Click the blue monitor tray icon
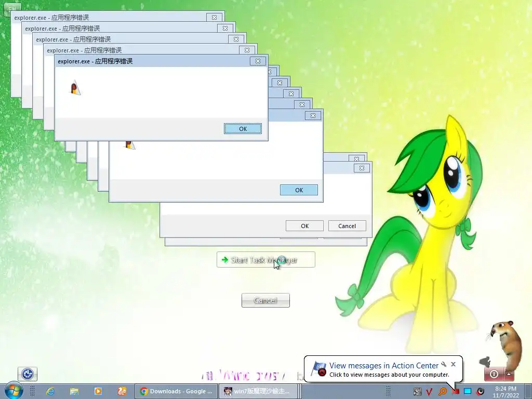532x399 pixels. tap(468, 392)
